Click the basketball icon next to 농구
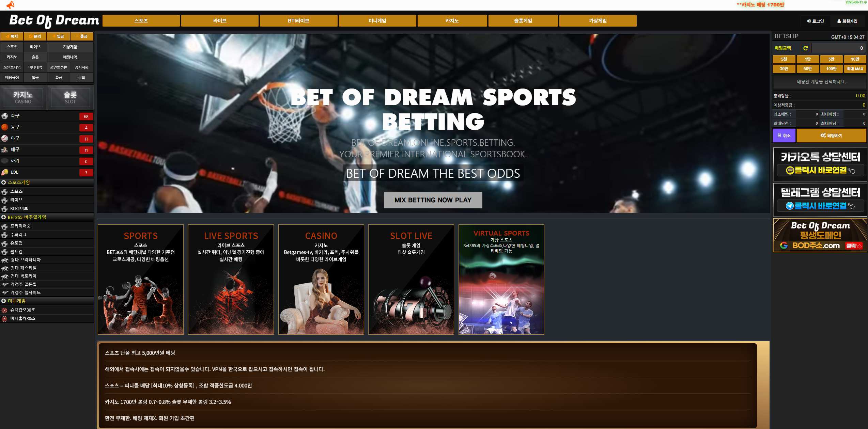Viewport: 868px width, 429px height. click(5, 127)
